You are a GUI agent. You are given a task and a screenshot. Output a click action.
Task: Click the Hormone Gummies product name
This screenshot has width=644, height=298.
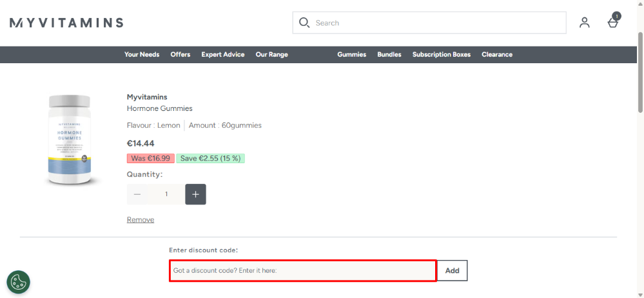(159, 108)
